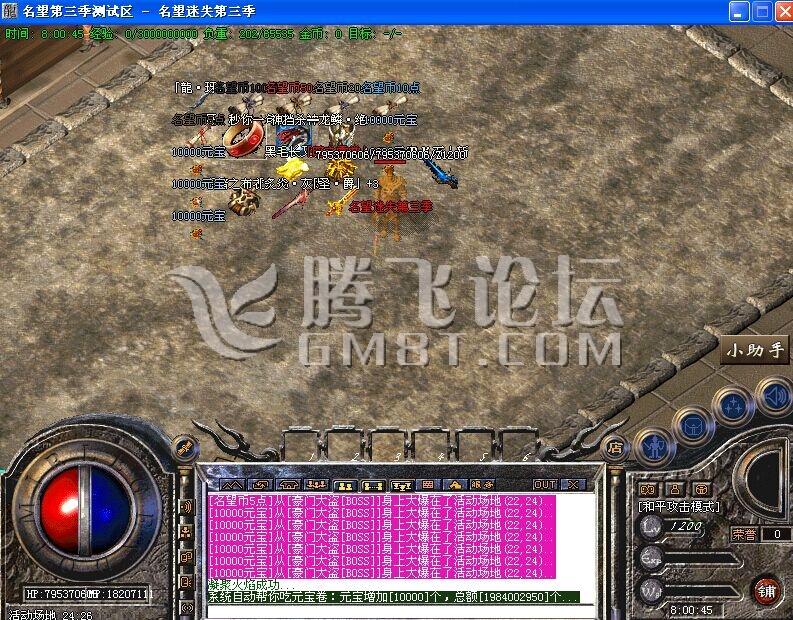
Task: Toggle sound with the speaker button
Action: pyautogui.click(x=772, y=393)
